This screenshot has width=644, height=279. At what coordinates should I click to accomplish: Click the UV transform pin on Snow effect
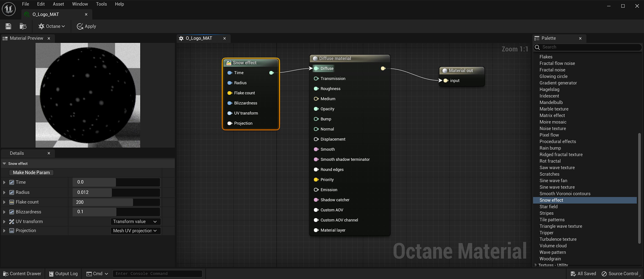click(x=230, y=113)
